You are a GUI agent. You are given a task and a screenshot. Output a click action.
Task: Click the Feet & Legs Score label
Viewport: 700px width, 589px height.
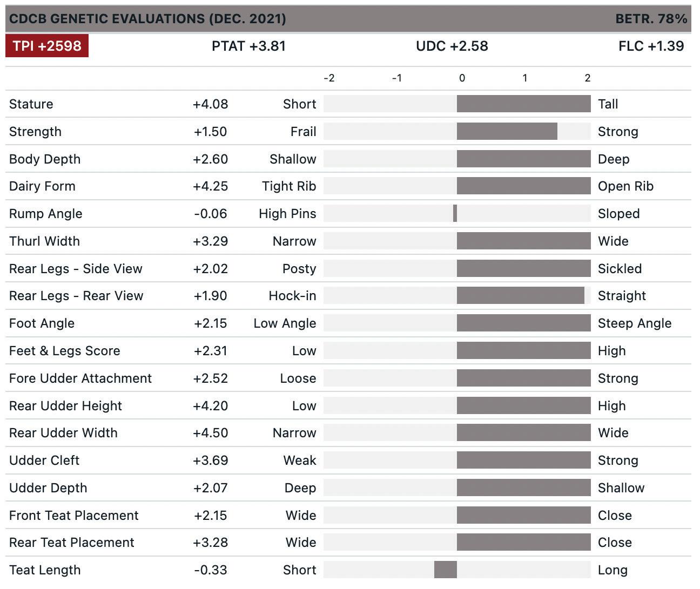tap(65, 351)
